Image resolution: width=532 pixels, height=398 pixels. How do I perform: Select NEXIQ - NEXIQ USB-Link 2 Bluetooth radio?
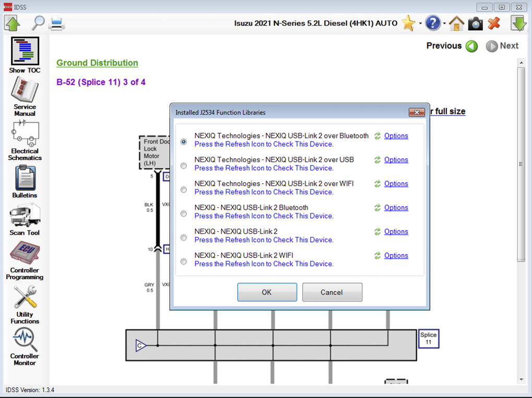tap(184, 214)
